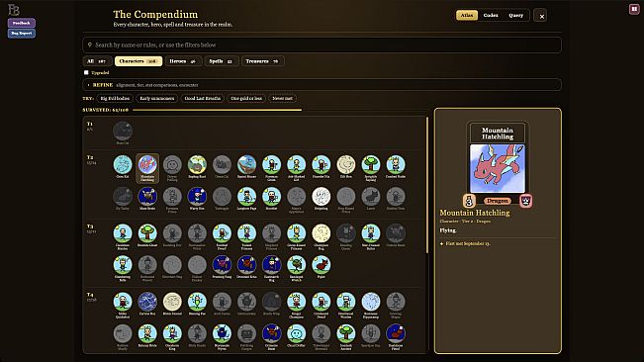This screenshot has height=362, width=644.
Task: Pick the greyed-out cat character in Tier 2
Action: (222, 164)
